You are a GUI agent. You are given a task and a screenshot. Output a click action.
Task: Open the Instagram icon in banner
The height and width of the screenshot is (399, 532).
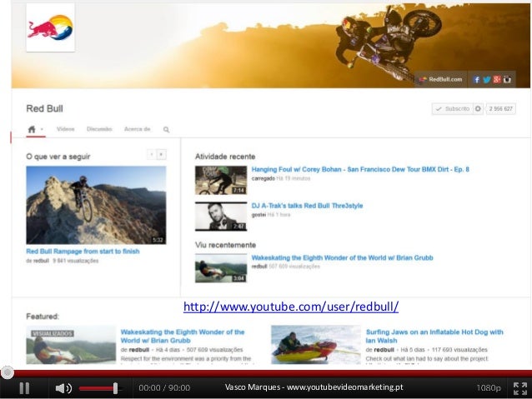507,80
